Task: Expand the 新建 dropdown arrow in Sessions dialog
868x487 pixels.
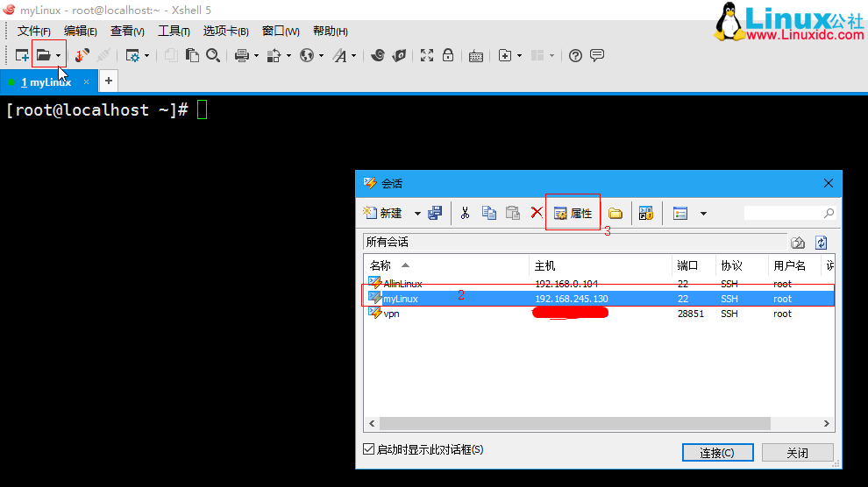Action: point(417,214)
